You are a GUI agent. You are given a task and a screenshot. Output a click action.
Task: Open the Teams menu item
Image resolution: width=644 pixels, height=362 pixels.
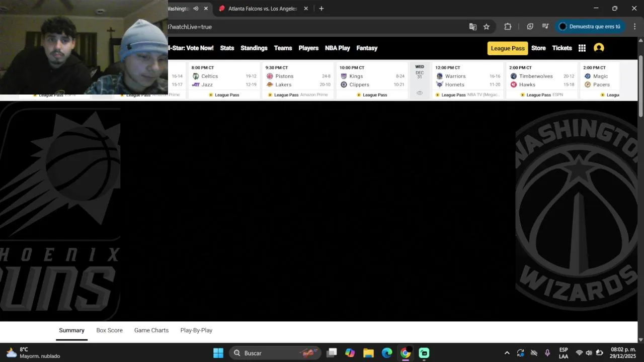[283, 48]
